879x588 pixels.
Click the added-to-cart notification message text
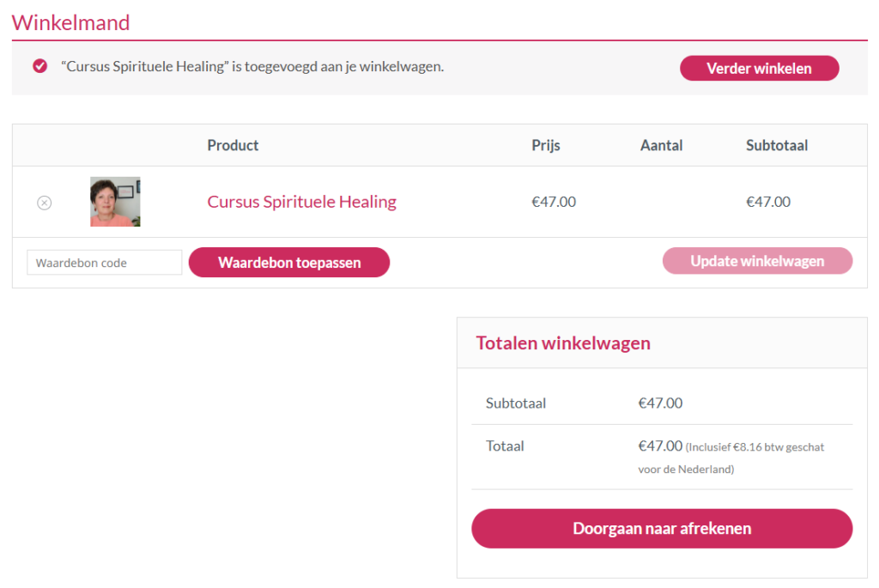point(252,66)
